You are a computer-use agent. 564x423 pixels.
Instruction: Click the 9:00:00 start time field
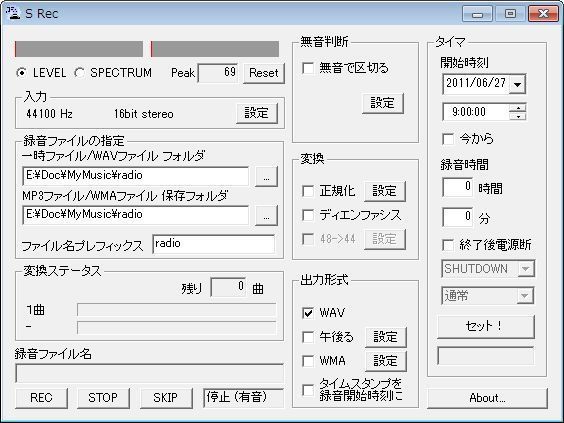[476, 112]
